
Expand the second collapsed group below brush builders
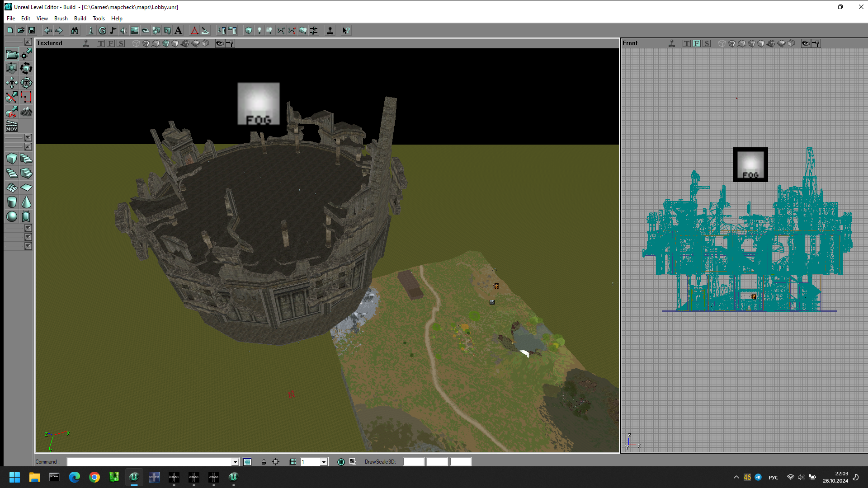coord(28,237)
